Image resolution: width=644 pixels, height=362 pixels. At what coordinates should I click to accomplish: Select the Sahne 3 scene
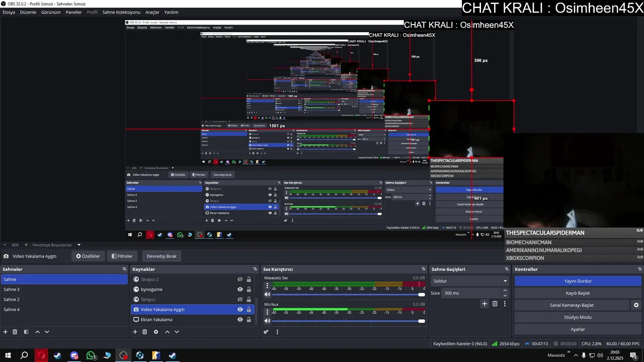click(x=64, y=290)
